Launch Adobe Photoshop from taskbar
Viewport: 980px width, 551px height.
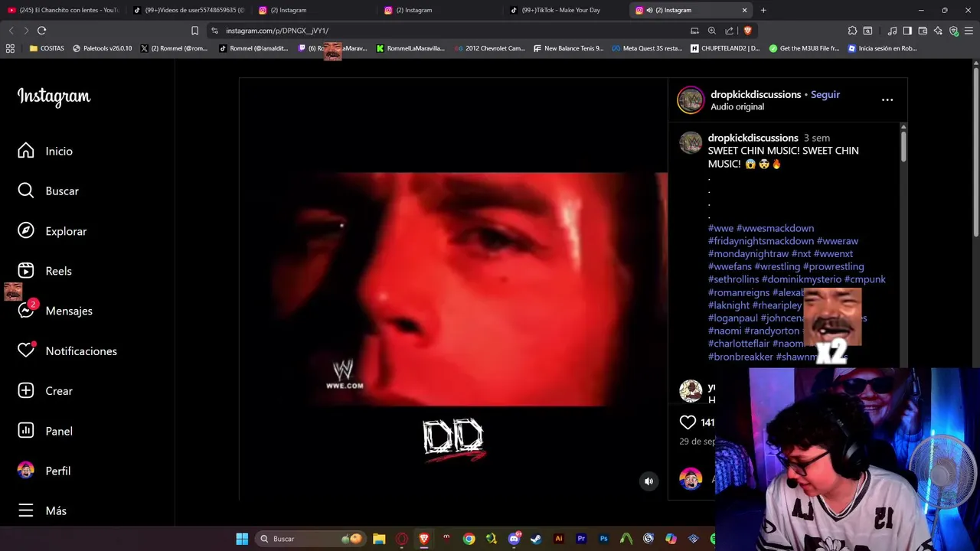pyautogui.click(x=603, y=539)
